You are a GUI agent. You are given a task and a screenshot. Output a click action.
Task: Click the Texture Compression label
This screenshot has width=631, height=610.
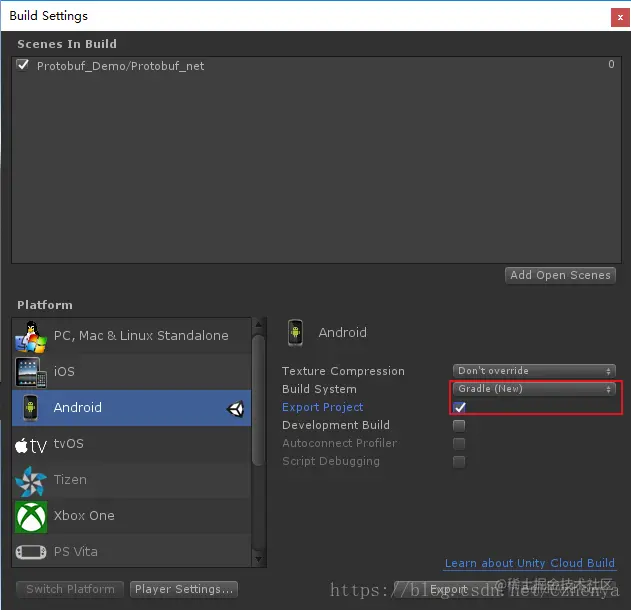pyautogui.click(x=343, y=371)
